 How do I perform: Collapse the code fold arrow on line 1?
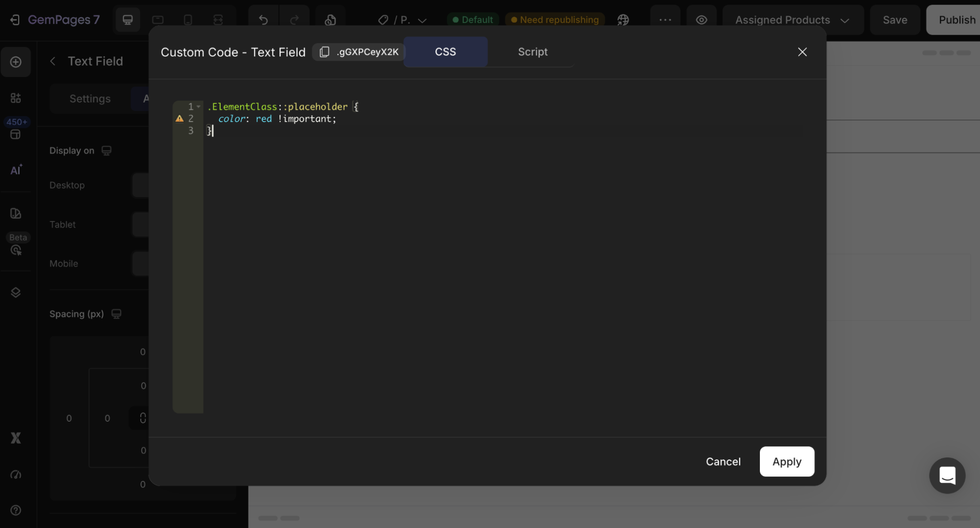click(x=199, y=106)
